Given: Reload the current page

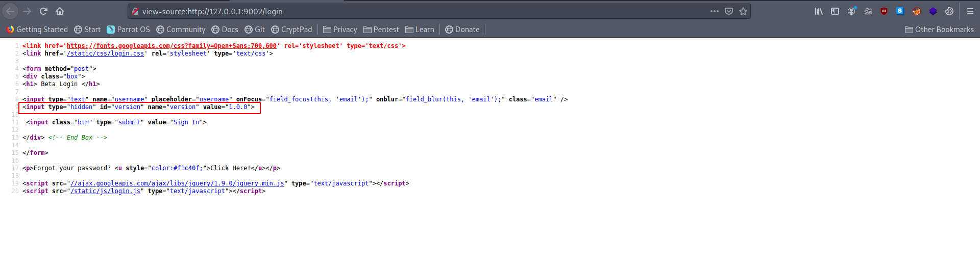Looking at the screenshot, I should click(x=43, y=11).
